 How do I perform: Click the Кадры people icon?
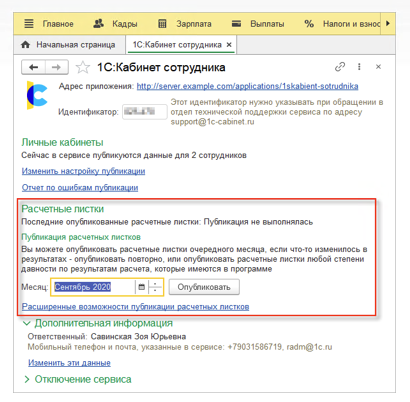[98, 24]
